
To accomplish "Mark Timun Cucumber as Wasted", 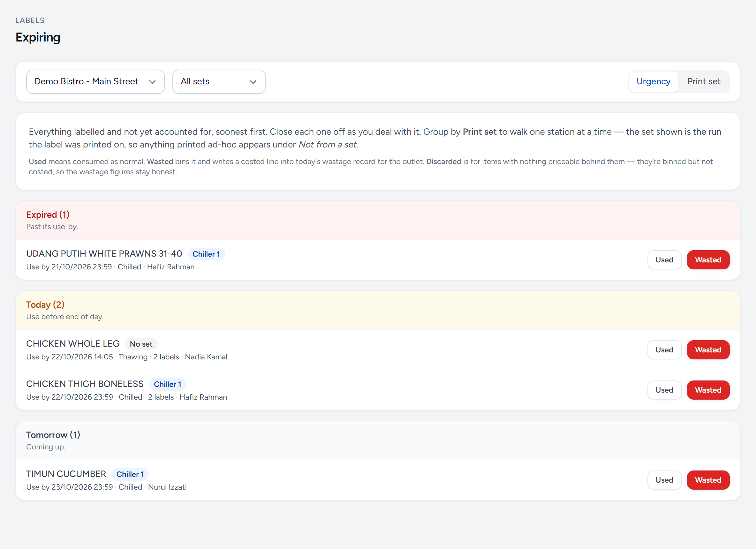I will coord(708,480).
